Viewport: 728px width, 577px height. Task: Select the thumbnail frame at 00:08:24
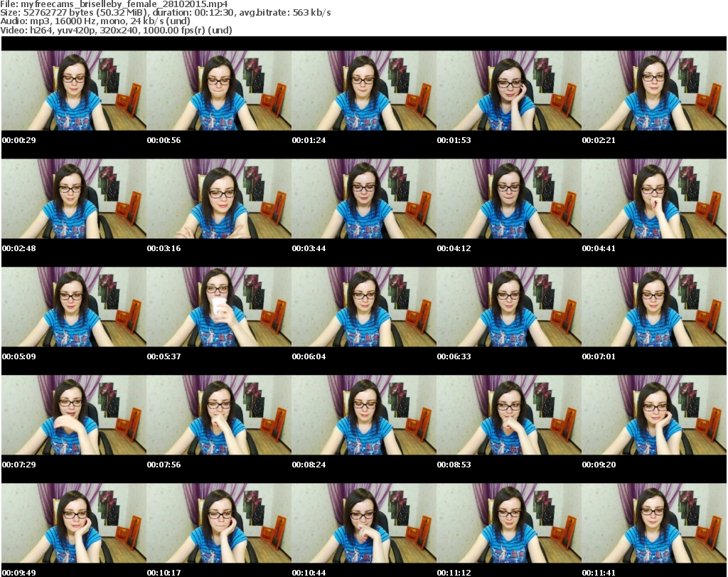(x=364, y=415)
